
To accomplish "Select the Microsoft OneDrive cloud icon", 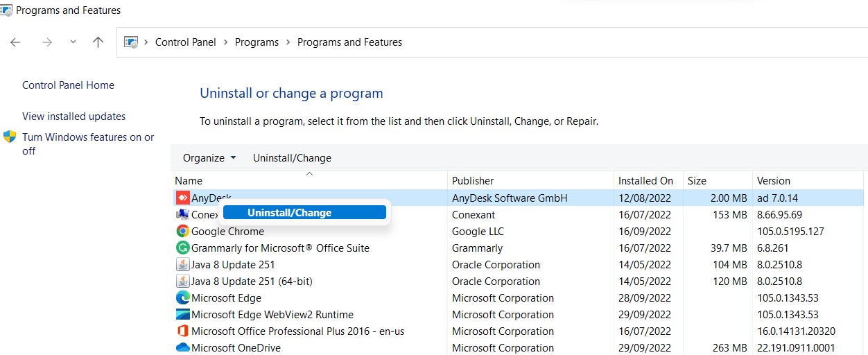I will [x=182, y=347].
